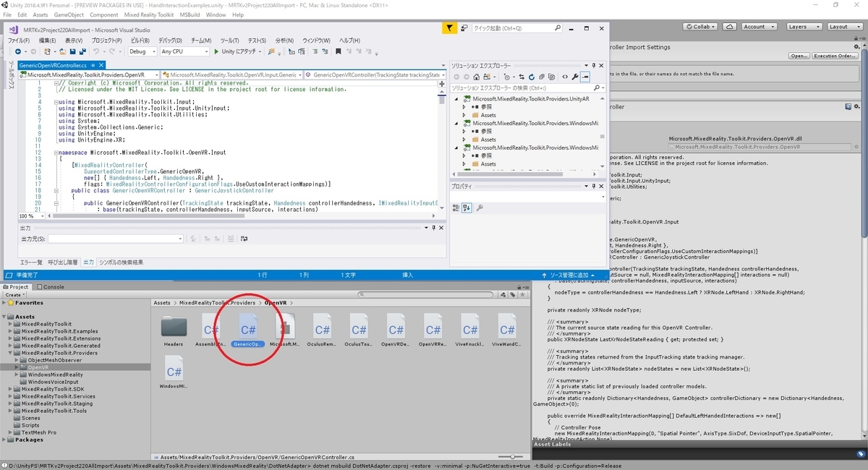Viewport: 868px width, 470px height.
Task: Open Unity GameObject menu
Action: point(69,14)
